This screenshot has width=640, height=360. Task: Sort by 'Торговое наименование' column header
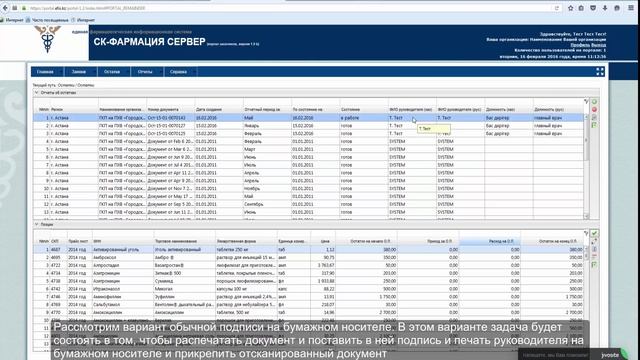(184, 241)
